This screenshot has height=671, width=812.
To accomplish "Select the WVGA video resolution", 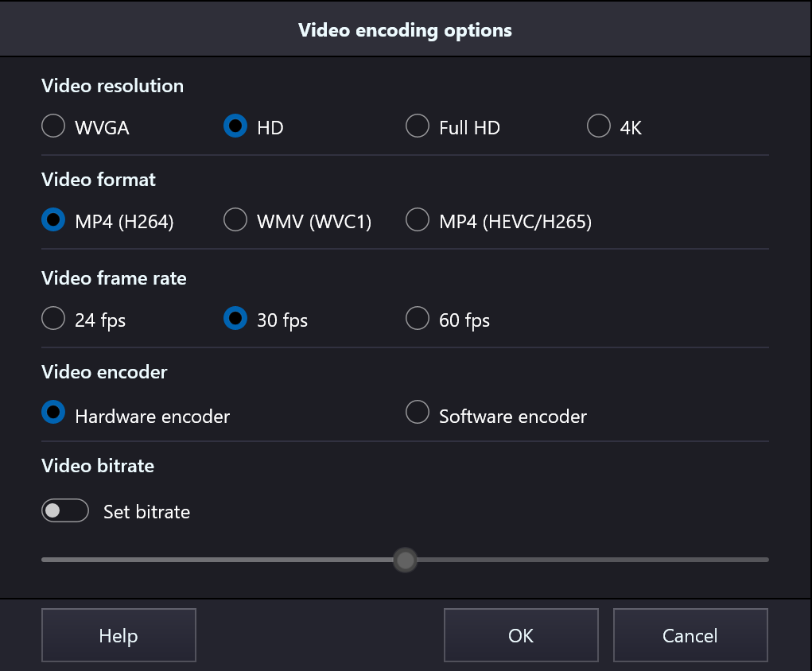I will pyautogui.click(x=53, y=126).
